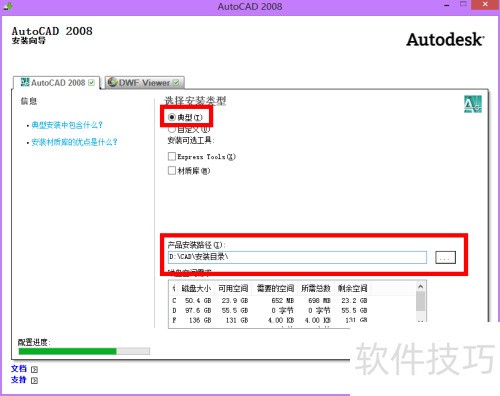Toggle the checkmark on DWF Viewer tab
This screenshot has width=500, height=396.
[x=176, y=82]
